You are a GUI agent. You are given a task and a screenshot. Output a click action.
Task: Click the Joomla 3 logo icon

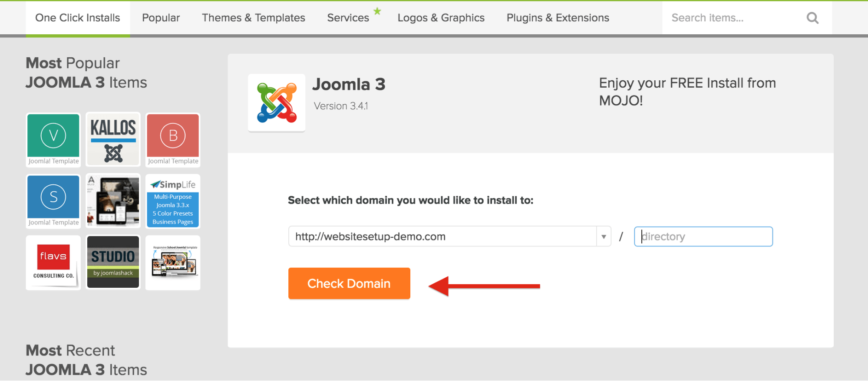[277, 103]
